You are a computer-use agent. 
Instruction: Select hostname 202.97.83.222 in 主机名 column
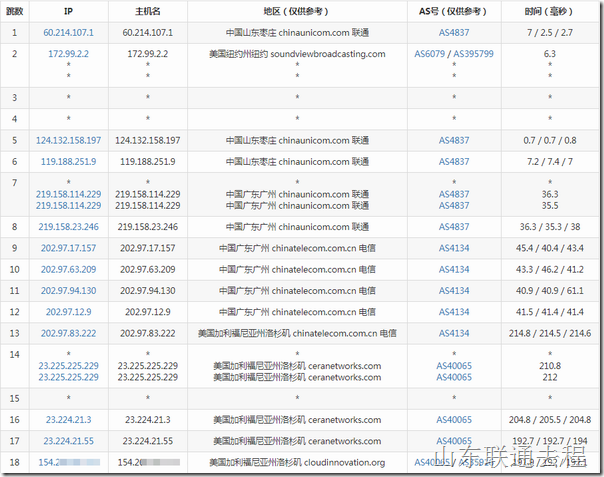(x=148, y=333)
